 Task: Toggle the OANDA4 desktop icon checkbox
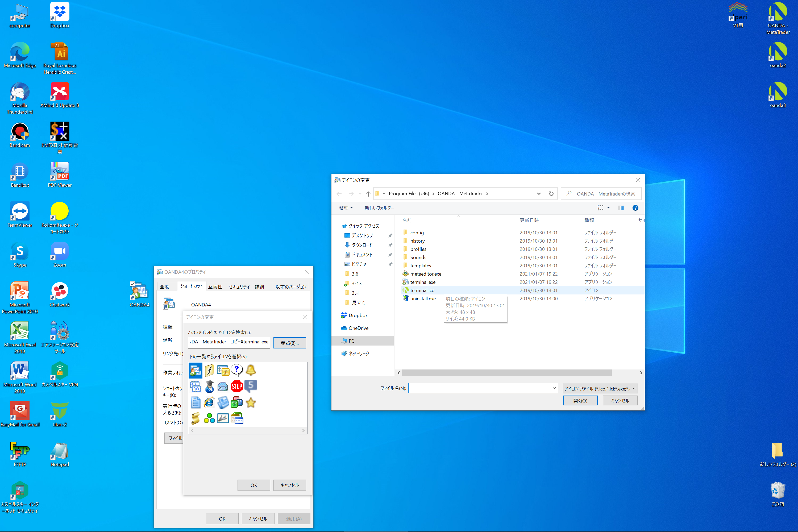(133, 284)
